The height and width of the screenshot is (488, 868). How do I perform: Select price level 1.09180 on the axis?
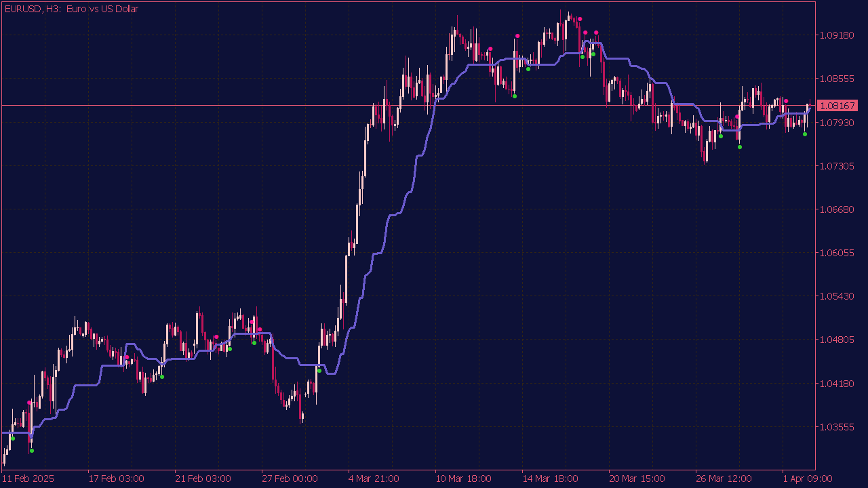point(837,35)
